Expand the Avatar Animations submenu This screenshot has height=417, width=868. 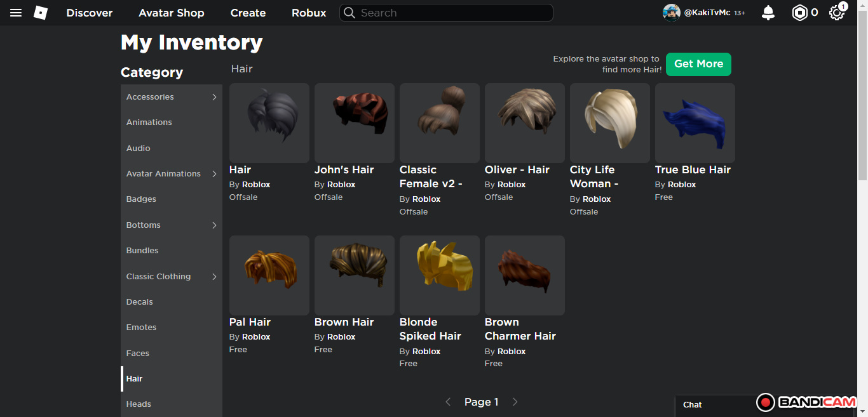coord(214,174)
